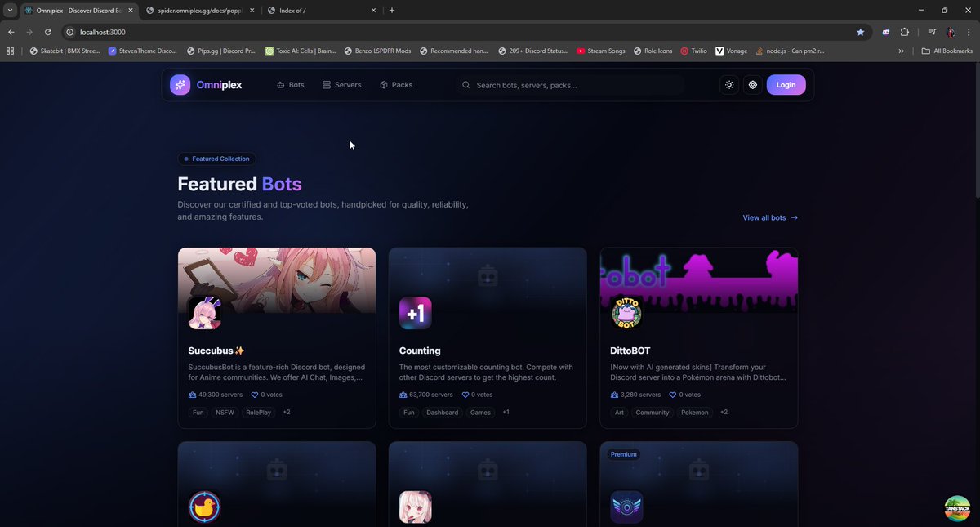This screenshot has height=527, width=980.
Task: Click the NSFW tag on Succubus card
Action: click(225, 413)
